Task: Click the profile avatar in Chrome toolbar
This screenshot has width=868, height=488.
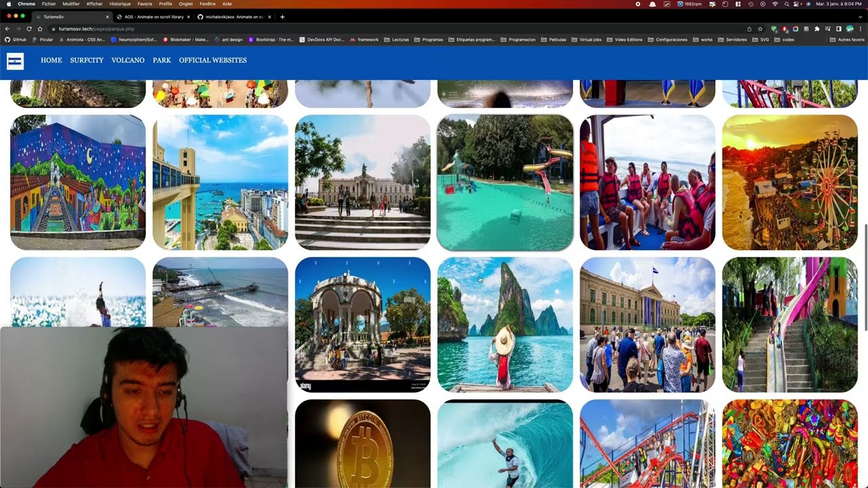Action: (850, 28)
